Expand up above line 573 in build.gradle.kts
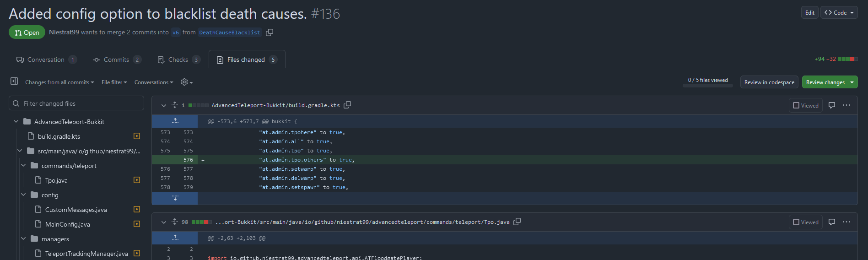 coord(175,121)
